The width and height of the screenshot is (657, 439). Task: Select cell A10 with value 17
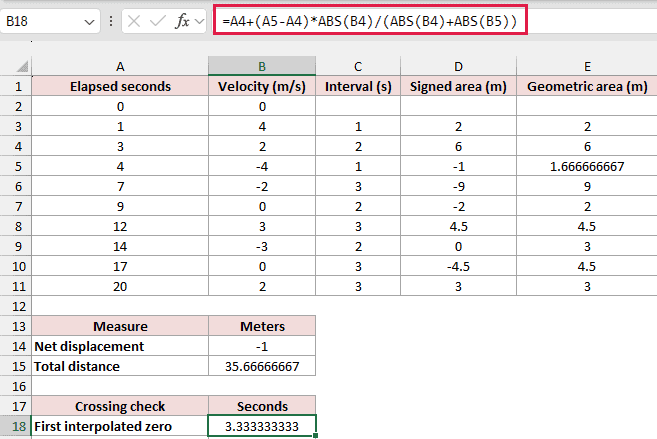click(120, 266)
